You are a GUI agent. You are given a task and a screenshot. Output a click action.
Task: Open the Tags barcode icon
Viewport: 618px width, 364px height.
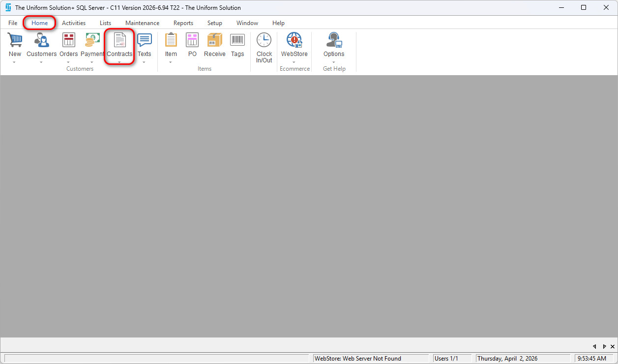coord(237,40)
